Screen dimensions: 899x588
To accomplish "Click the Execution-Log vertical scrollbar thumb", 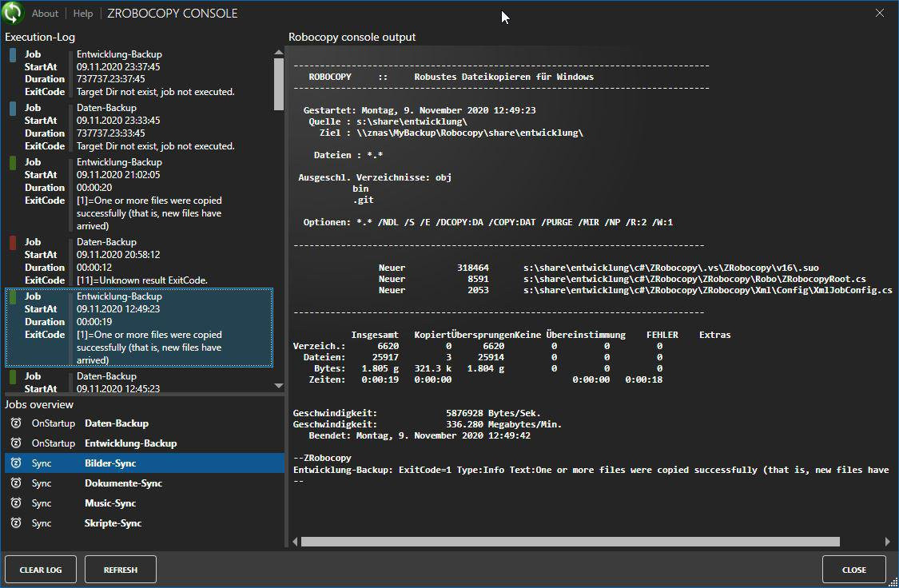I will [279, 84].
